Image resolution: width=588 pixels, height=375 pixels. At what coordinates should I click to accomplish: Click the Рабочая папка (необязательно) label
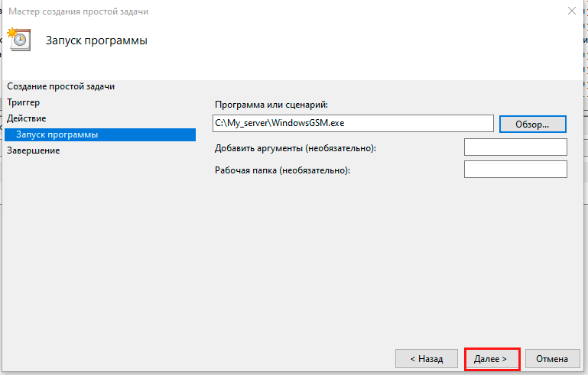click(x=283, y=170)
